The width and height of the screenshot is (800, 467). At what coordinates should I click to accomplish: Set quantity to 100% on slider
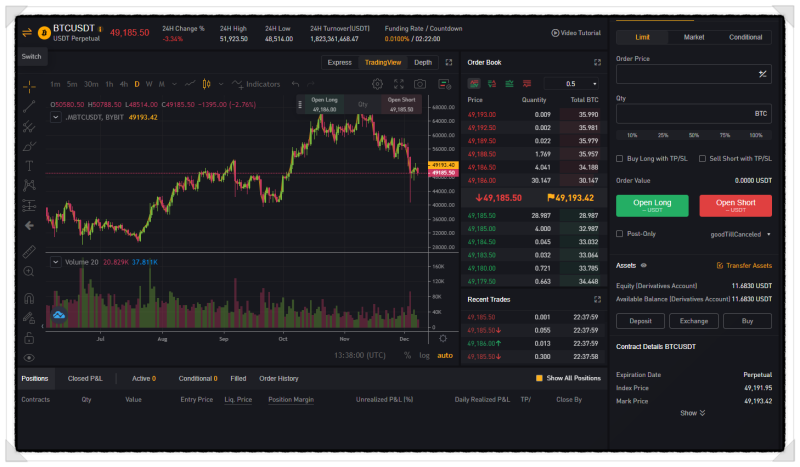(756, 135)
